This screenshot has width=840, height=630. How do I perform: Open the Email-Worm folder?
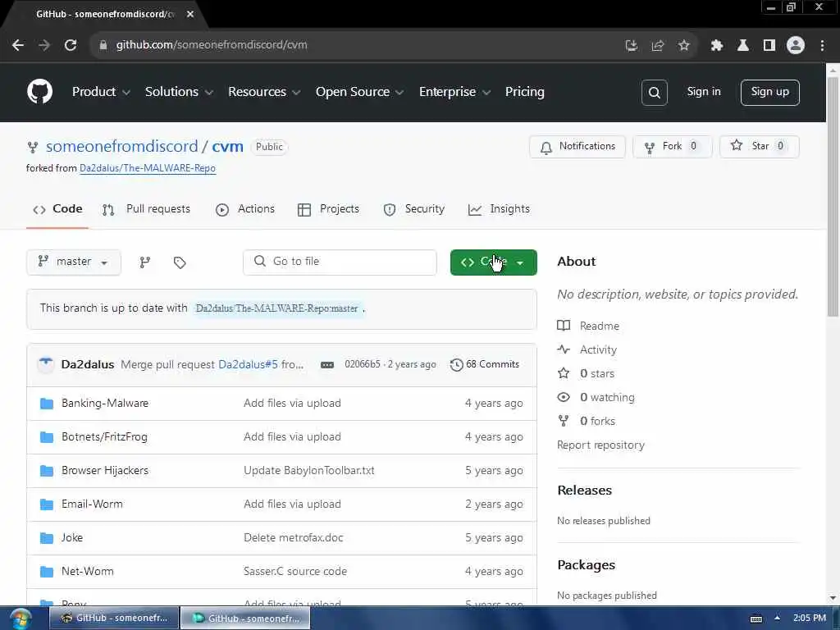92,504
